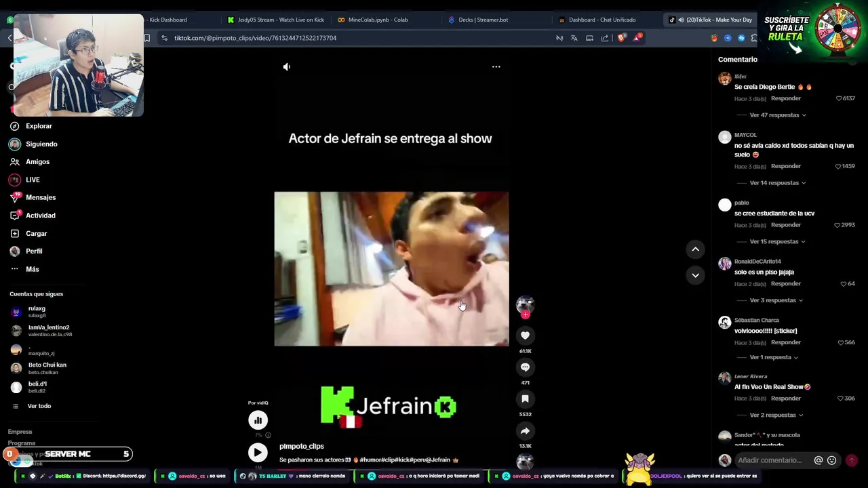Save the video with the bookmark icon
This screenshot has height=488, width=868.
[x=525, y=399]
